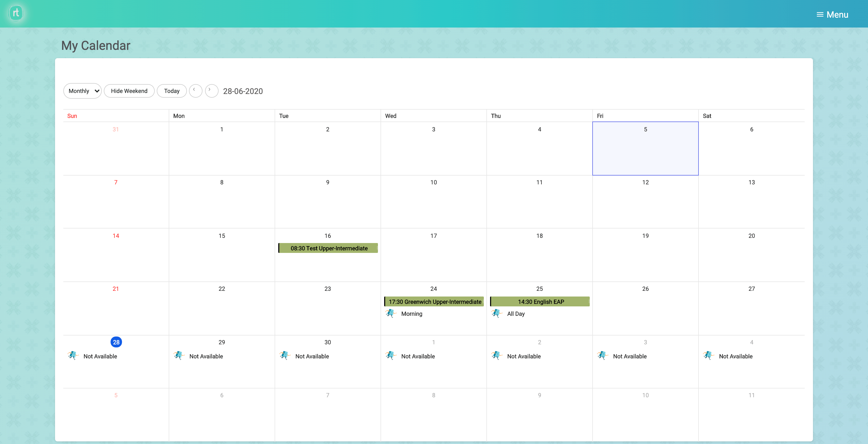Click Morning availability icon on 24th
868x444 pixels.
point(391,313)
